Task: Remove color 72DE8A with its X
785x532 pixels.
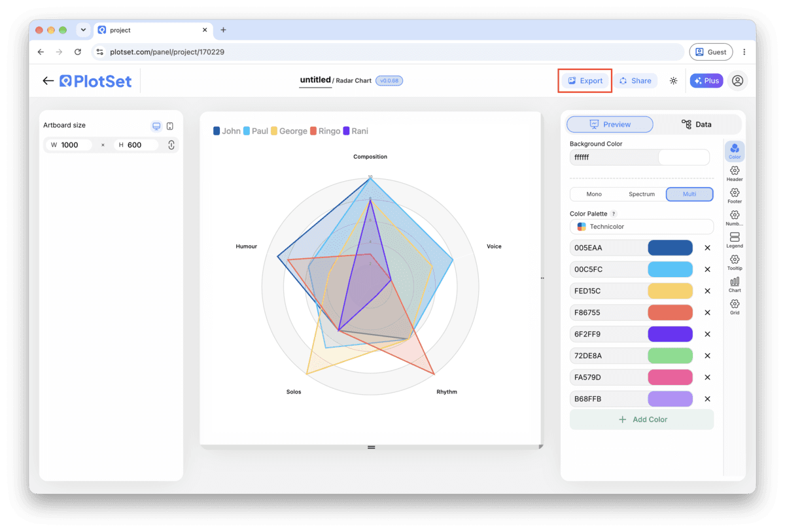Action: coord(707,356)
